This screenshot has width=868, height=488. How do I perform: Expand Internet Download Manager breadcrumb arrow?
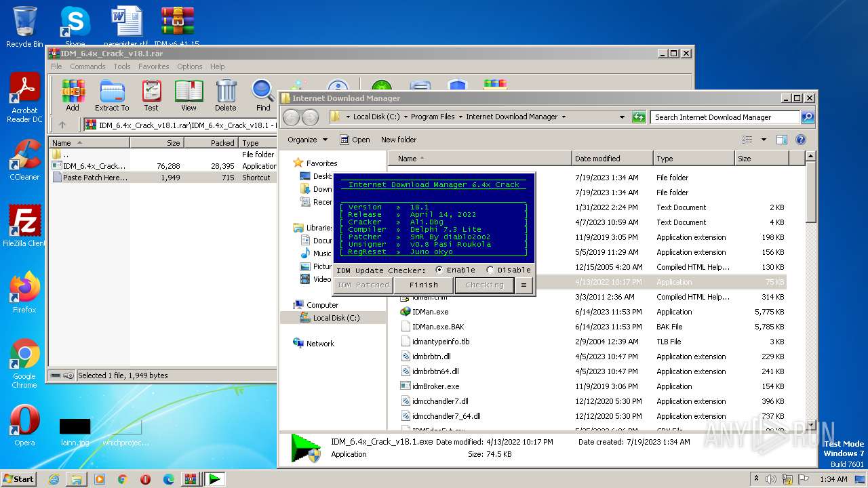(x=563, y=117)
